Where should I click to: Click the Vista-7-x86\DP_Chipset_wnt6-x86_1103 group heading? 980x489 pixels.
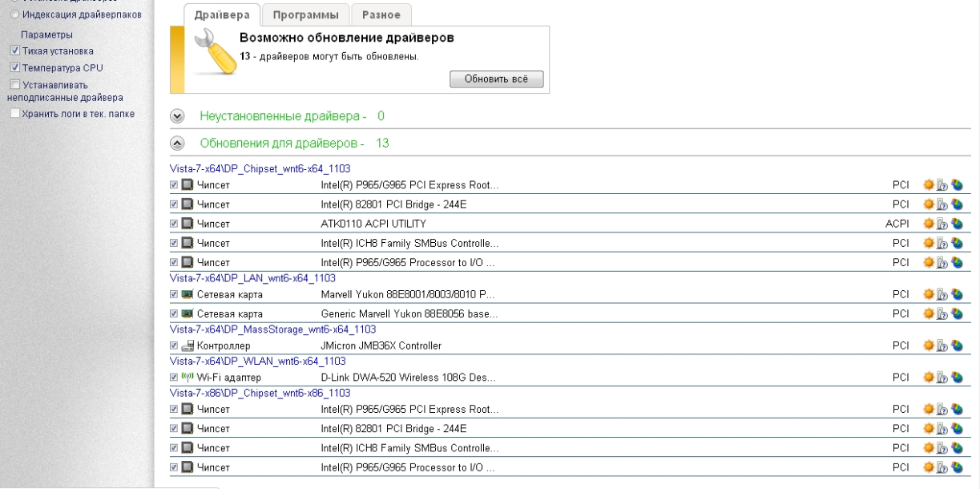click(x=260, y=394)
